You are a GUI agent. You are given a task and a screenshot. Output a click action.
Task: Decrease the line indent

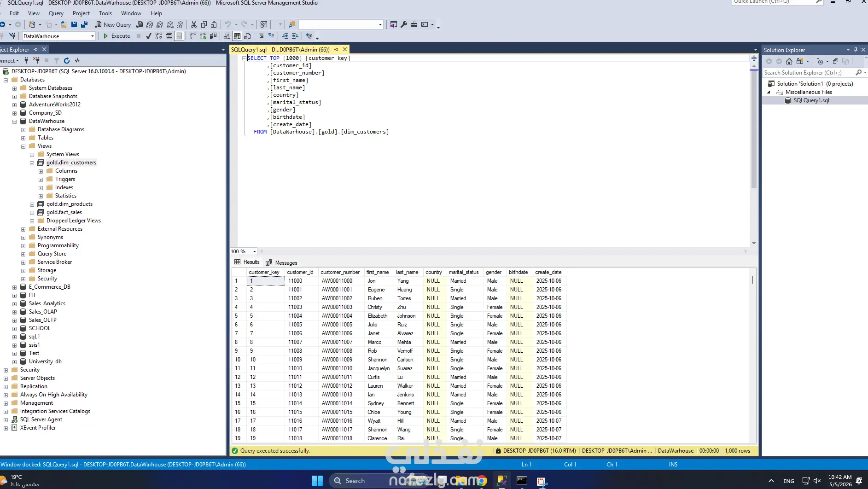285,36
